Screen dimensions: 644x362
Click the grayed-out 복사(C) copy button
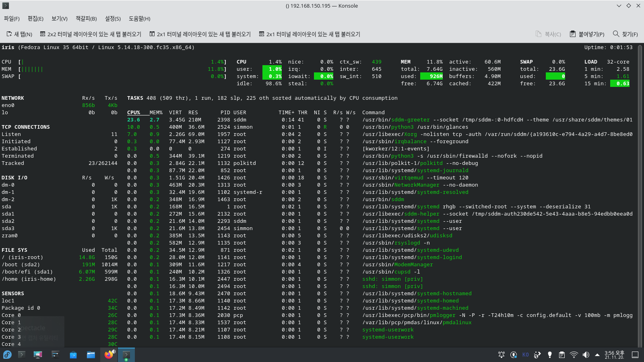click(548, 34)
